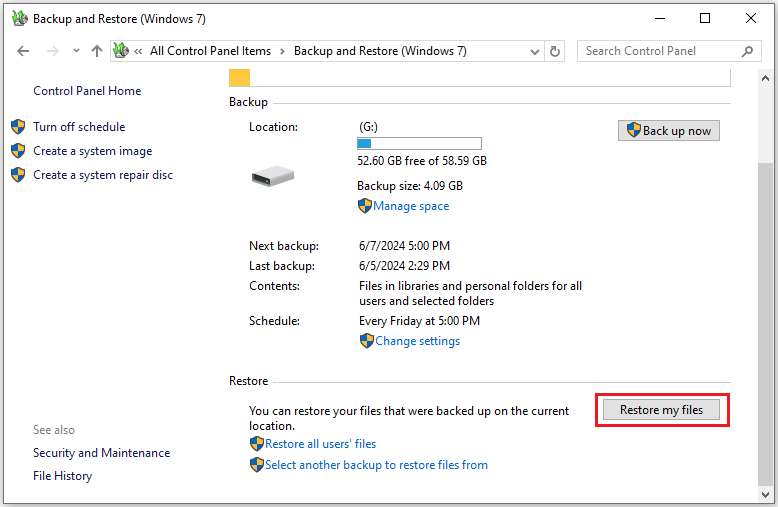Viewport: 778px width, 507px height.
Task: Click the shield icon beside Turn off schedule
Action: pyautogui.click(x=18, y=127)
